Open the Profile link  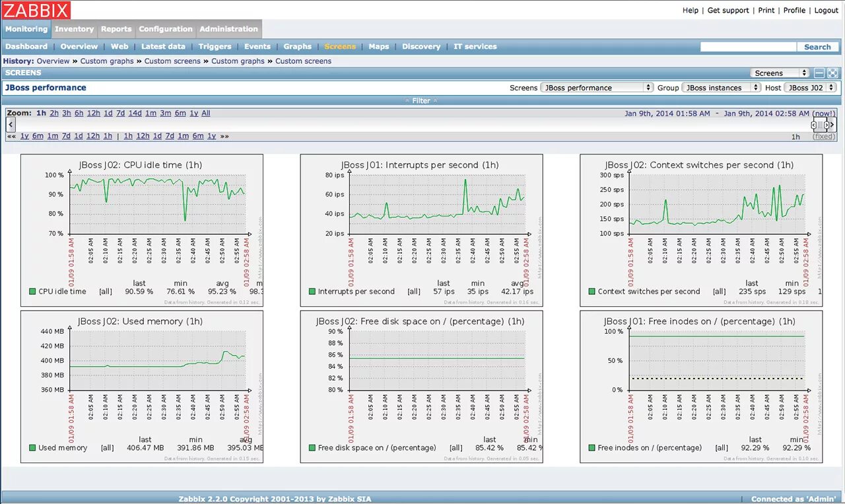point(794,11)
